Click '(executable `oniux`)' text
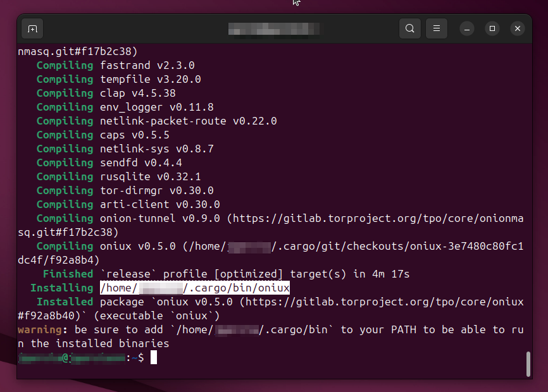548x392 pixels. 156,316
